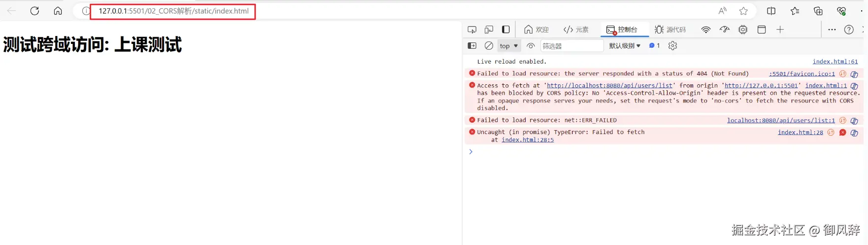Click the plus icon for more tools
868x245 pixels.
(780, 30)
